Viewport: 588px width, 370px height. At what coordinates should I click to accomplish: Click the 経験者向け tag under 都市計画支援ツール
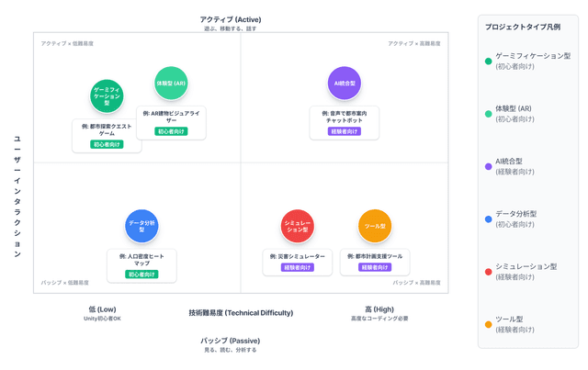[374, 267]
